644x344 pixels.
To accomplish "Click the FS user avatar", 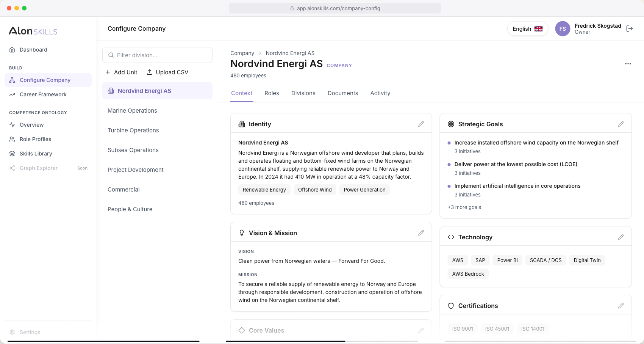I will click(x=563, y=29).
